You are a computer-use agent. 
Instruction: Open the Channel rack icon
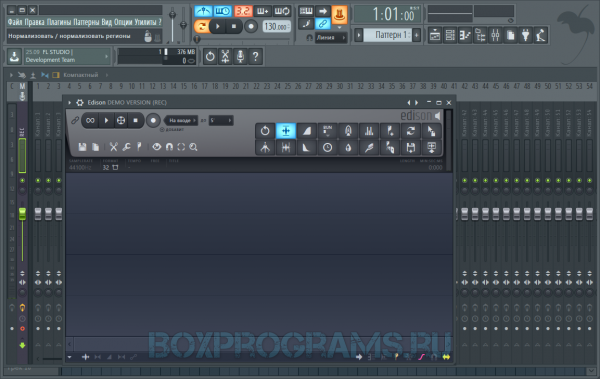coord(450,36)
